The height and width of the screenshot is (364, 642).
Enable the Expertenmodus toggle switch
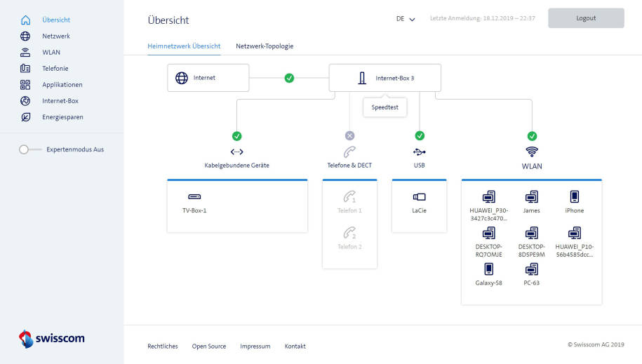point(27,149)
